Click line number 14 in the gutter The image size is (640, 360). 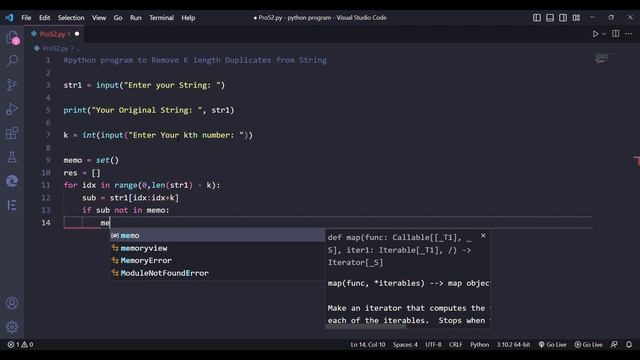coord(46,222)
